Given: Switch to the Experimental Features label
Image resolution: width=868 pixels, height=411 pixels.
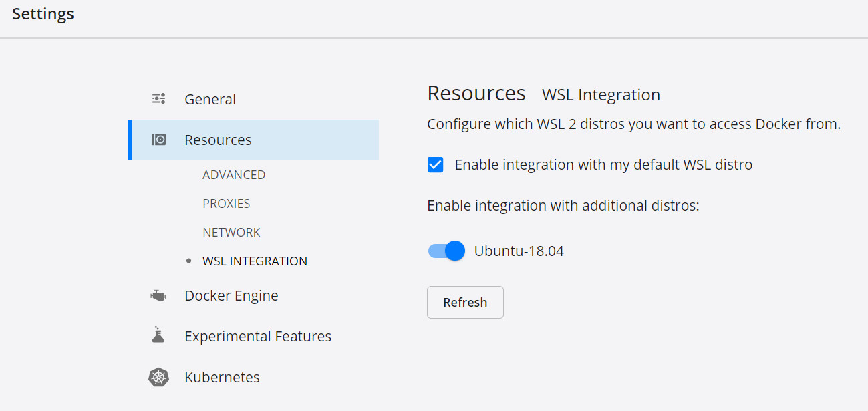Looking at the screenshot, I should (258, 336).
